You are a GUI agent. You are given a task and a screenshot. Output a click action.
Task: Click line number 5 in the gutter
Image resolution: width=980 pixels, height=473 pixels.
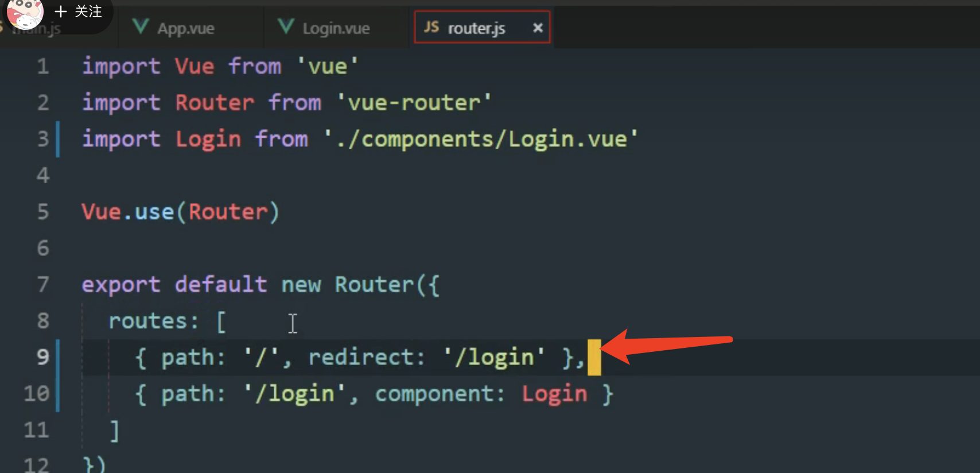click(x=43, y=212)
